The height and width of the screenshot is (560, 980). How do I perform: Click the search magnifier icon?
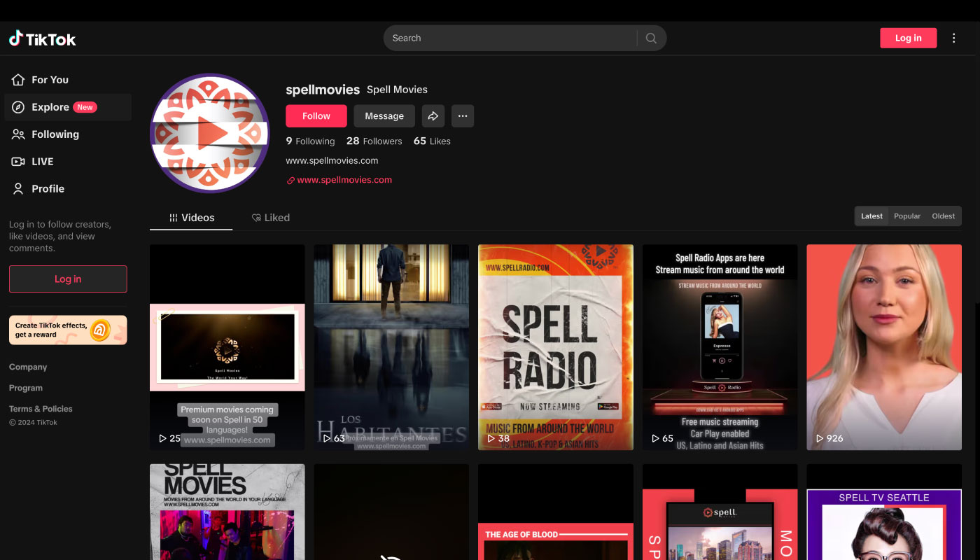[651, 38]
